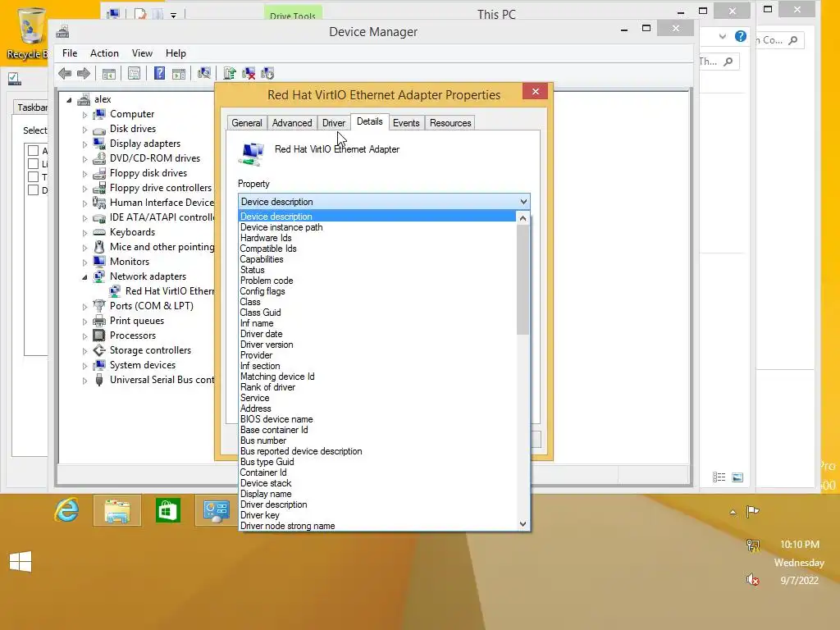Click the network icon in system tray

[x=753, y=546]
